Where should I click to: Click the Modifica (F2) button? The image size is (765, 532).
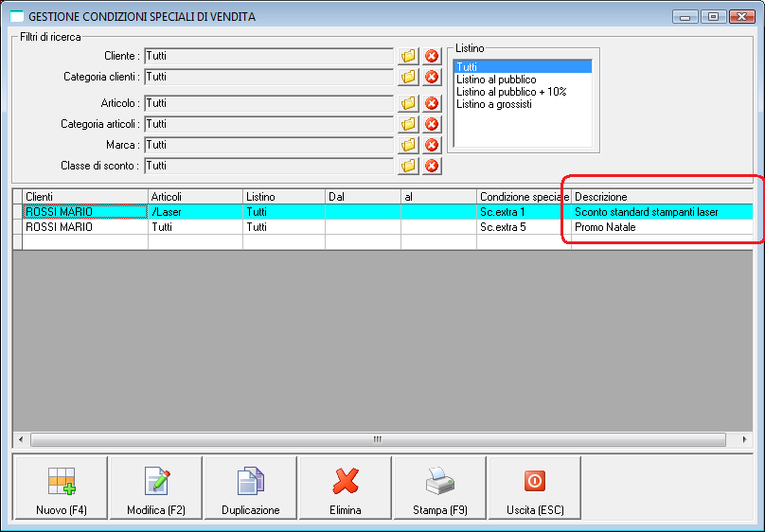pyautogui.click(x=156, y=488)
